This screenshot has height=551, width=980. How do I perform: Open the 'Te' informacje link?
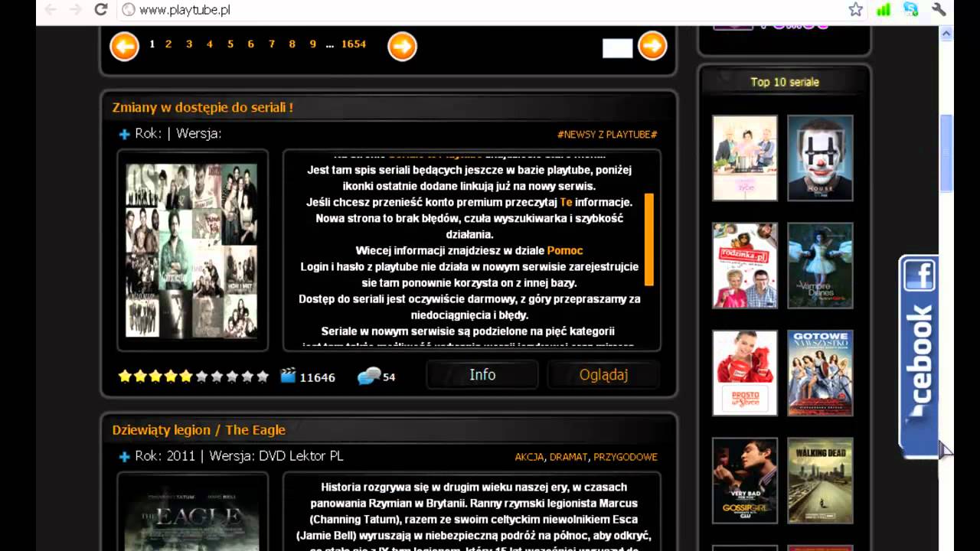[x=566, y=202]
